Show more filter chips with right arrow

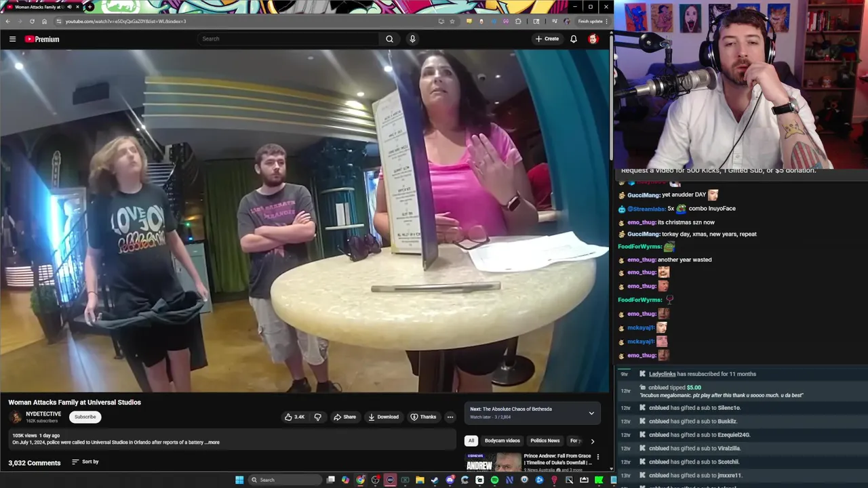[592, 441]
